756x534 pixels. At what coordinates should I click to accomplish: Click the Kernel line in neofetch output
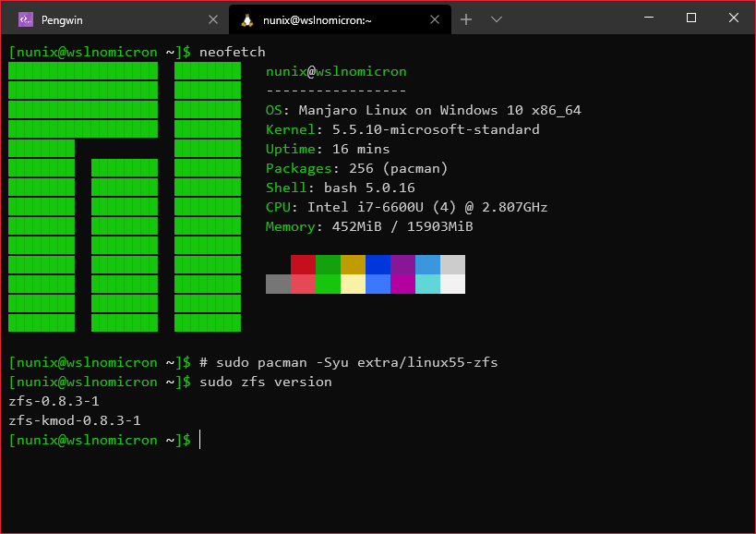click(402, 129)
